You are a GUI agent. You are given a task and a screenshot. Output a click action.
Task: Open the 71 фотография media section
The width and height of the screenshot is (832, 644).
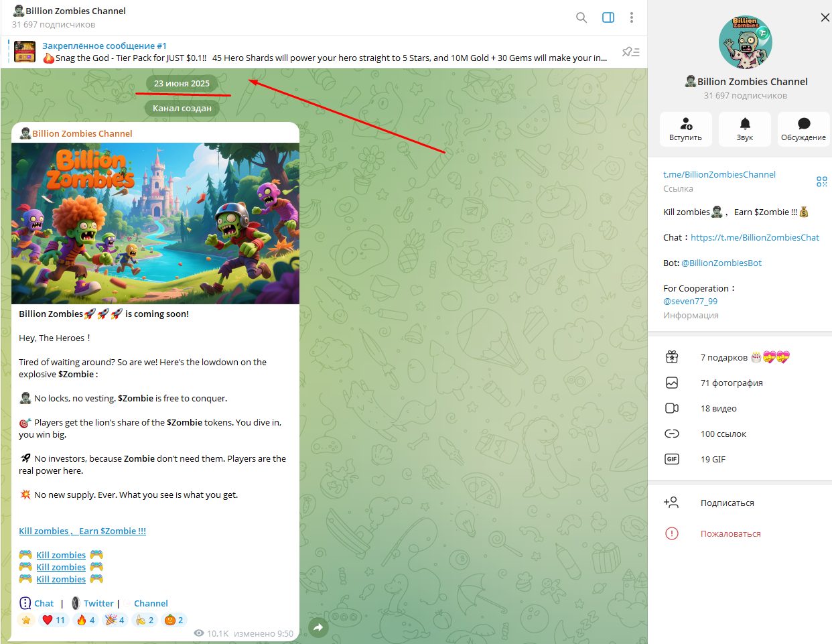coord(740,383)
